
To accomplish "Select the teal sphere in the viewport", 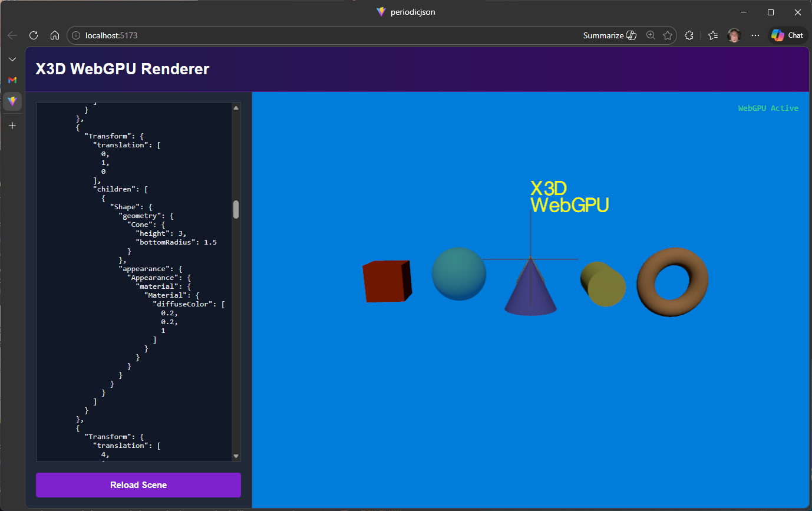I will coord(459,273).
